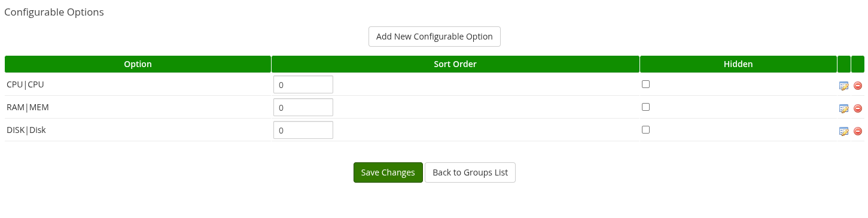The height and width of the screenshot is (218, 868).
Task: Select the RAM|MEM sort order input
Action: coord(303,107)
